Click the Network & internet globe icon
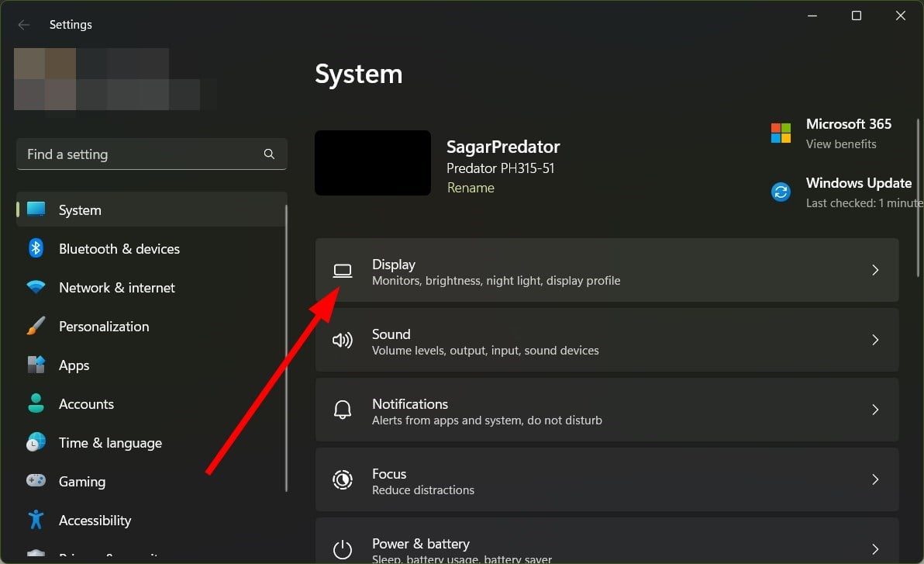 [x=36, y=287]
